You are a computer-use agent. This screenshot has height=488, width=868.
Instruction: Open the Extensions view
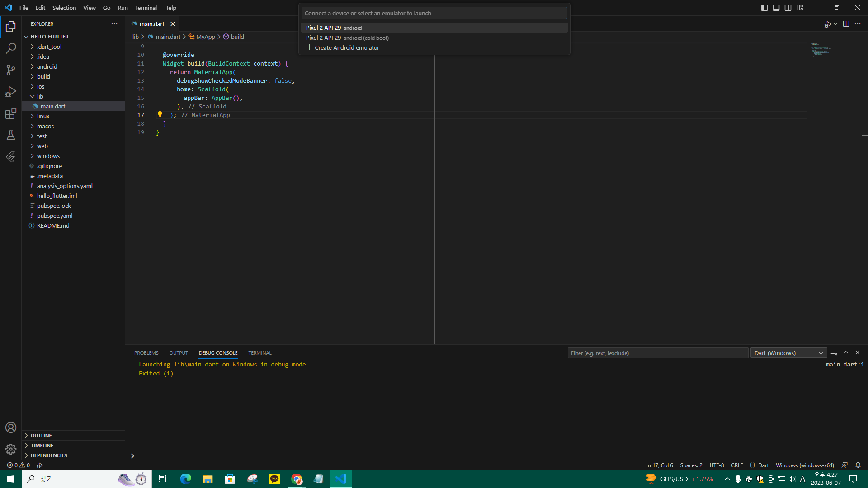point(11,113)
